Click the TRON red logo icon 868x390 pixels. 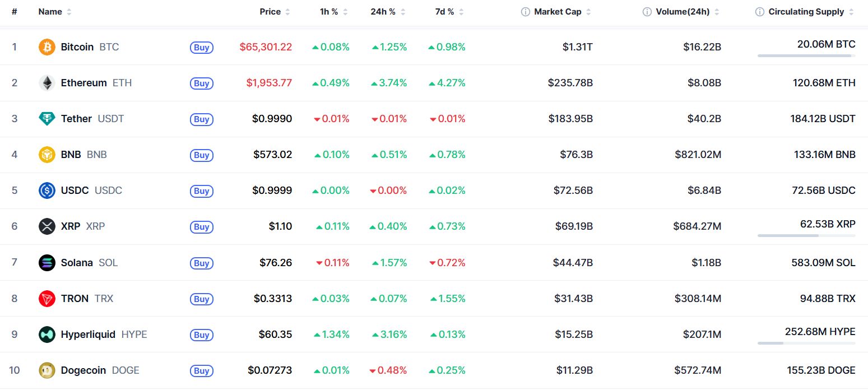pyautogui.click(x=47, y=298)
